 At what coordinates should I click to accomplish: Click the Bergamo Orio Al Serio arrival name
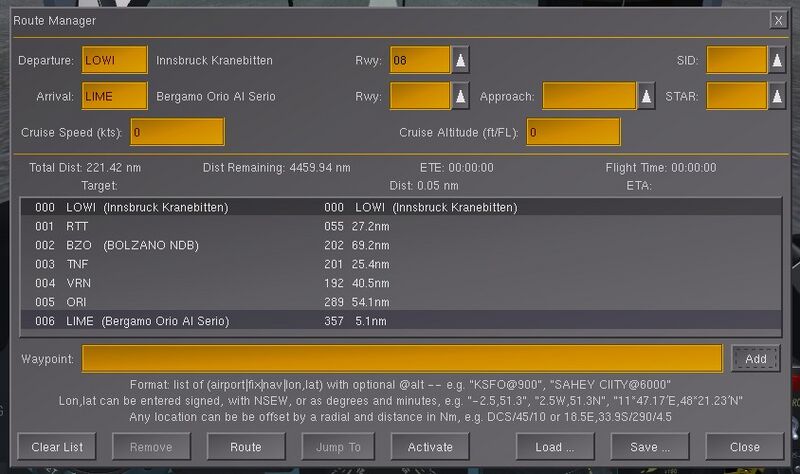pos(216,96)
